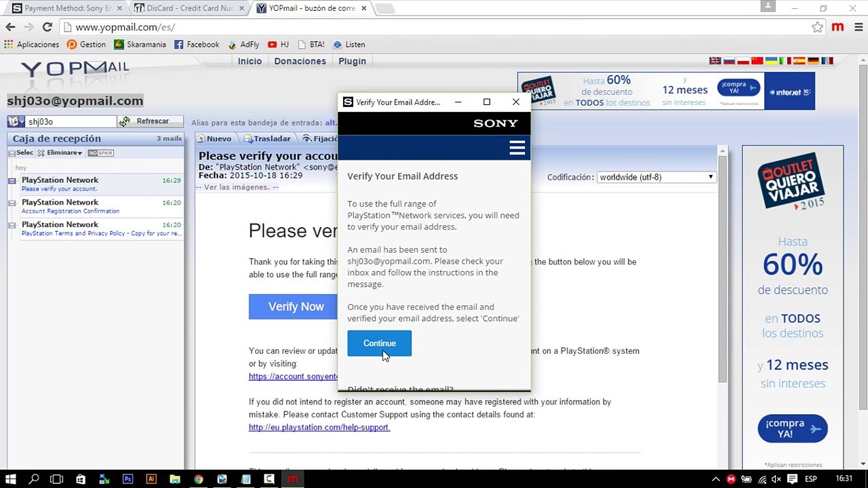Switch site language with the Russian flag
The width and height of the screenshot is (868, 488).
[x=729, y=61]
